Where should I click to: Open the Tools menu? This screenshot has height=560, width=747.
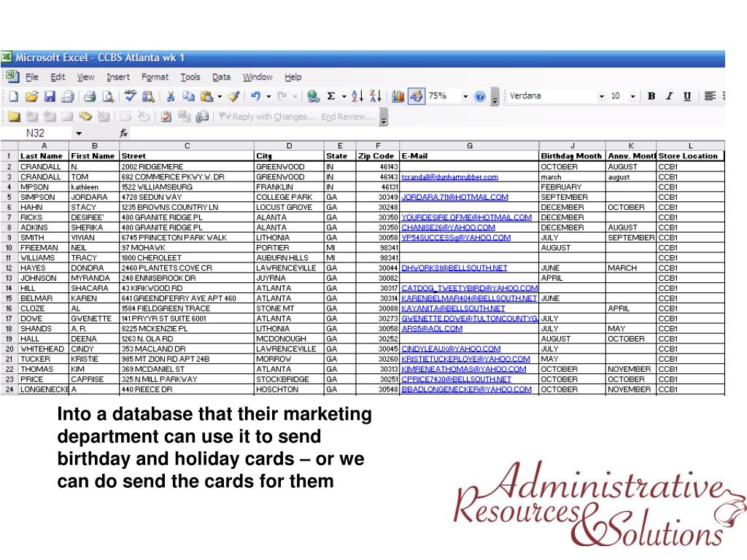190,77
